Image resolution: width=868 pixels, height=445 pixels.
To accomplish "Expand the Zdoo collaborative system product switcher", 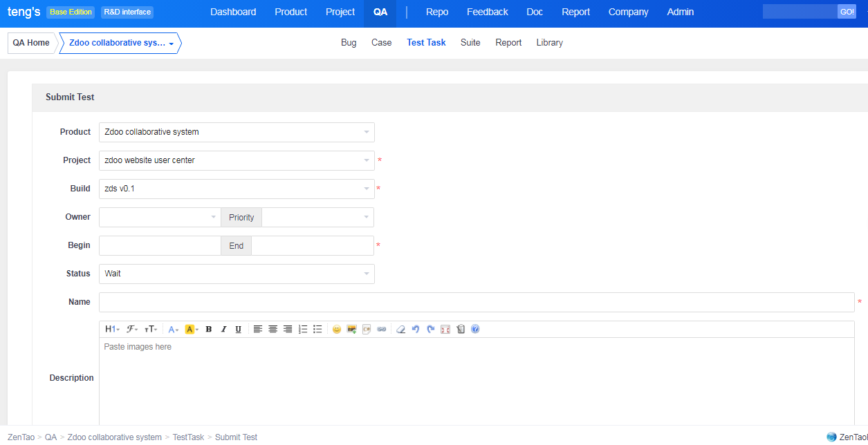I will pyautogui.click(x=120, y=43).
